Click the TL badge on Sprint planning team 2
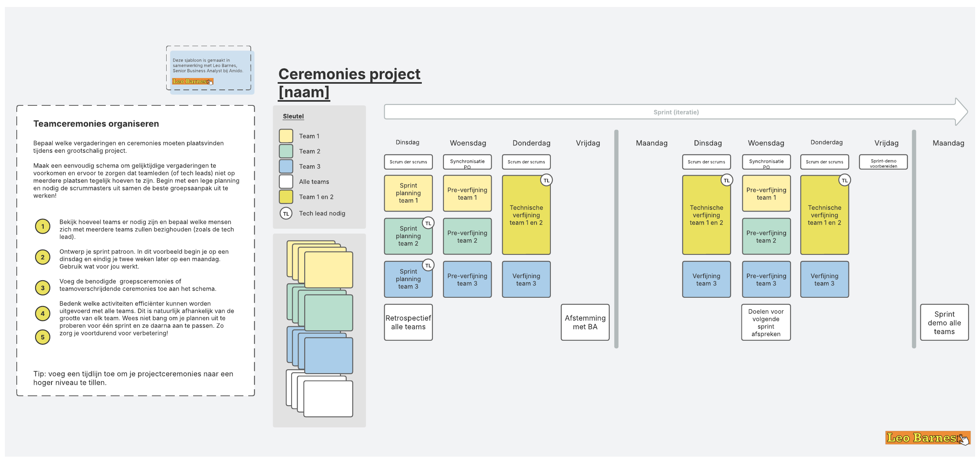Screen dimensions: 980x464 pos(428,223)
